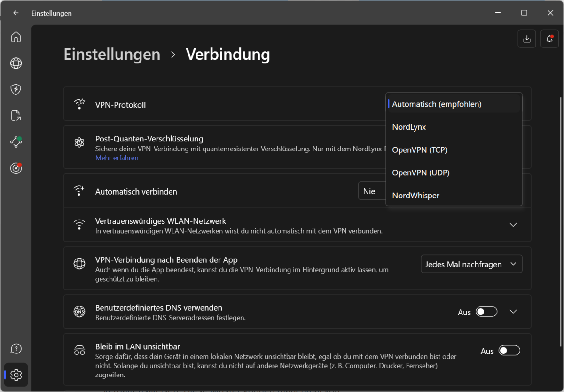The image size is (564, 392).
Task: Click the back arrow in the title bar
Action: click(x=16, y=13)
